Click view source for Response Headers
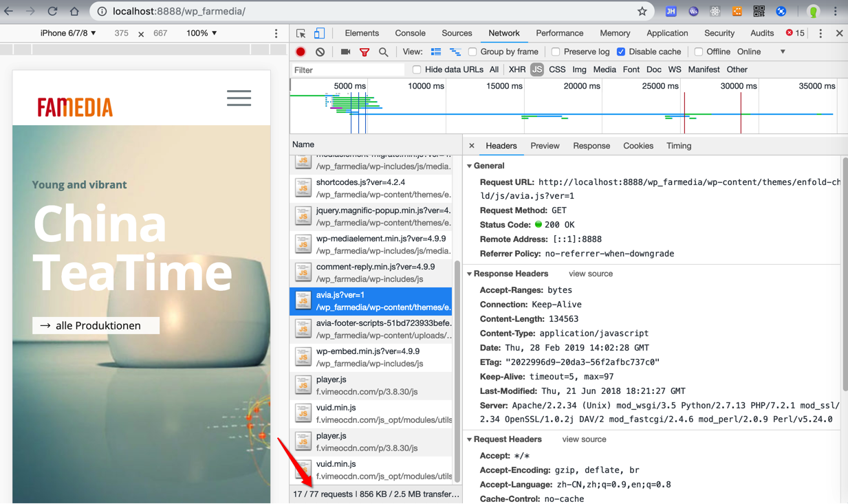Viewport: 848px width, 504px height. pos(591,274)
